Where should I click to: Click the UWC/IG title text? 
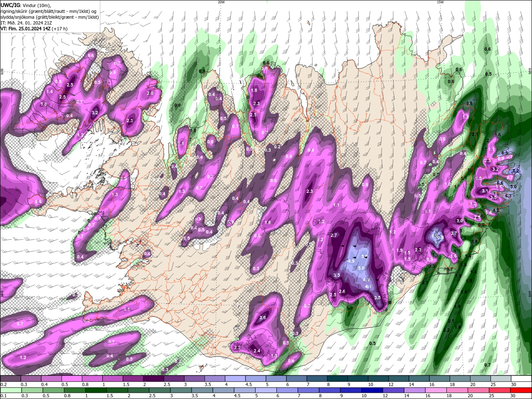tap(10, 5)
